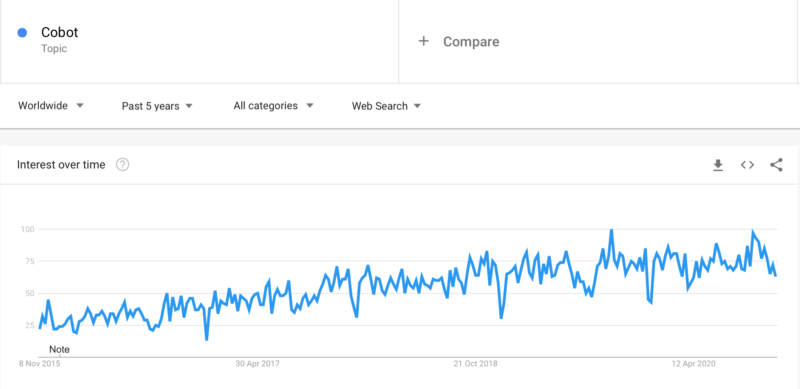Click the 30 Apr 2017 axis label
800x389 pixels.
coord(257,364)
